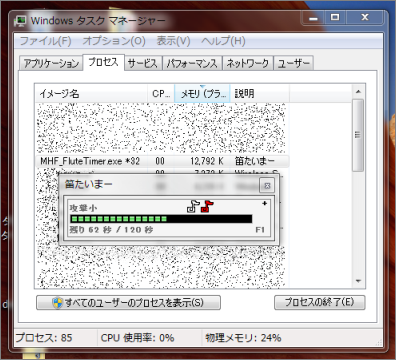The image size is (396, 360).
Task: Open the ファイル(F) menu
Action: [x=45, y=41]
